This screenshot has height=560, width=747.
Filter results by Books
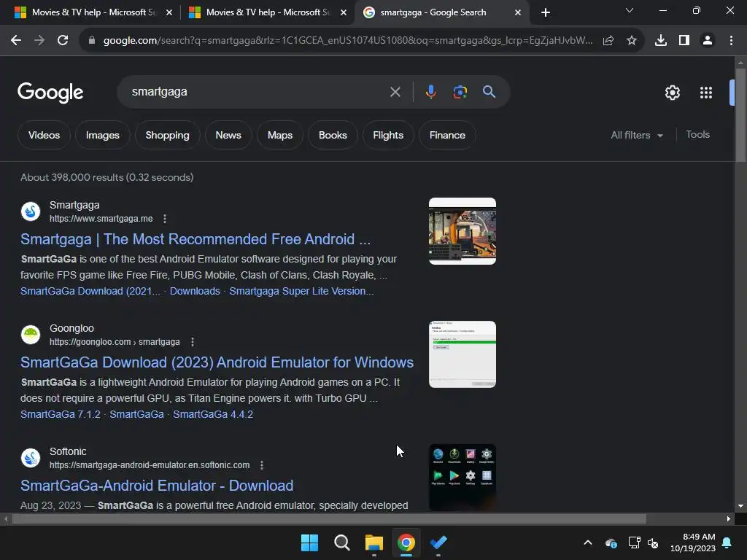[333, 135]
